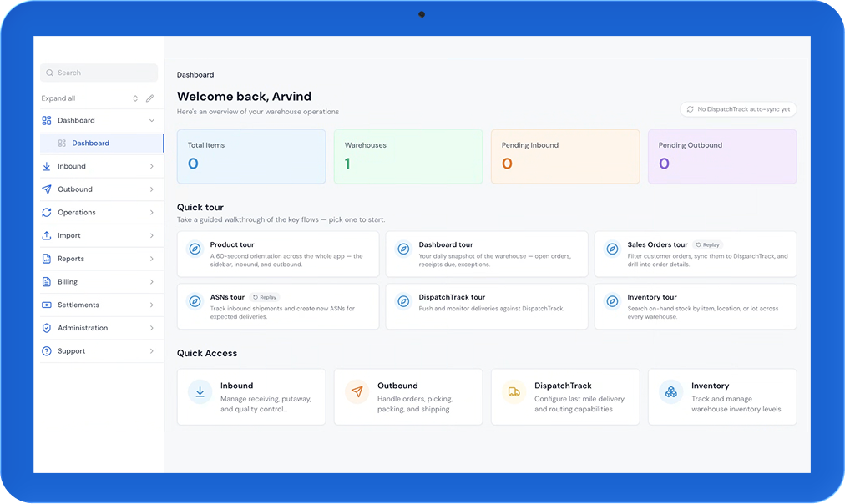Image resolution: width=845 pixels, height=504 pixels.
Task: Click Replay on Sales Orders tour
Action: pos(707,245)
